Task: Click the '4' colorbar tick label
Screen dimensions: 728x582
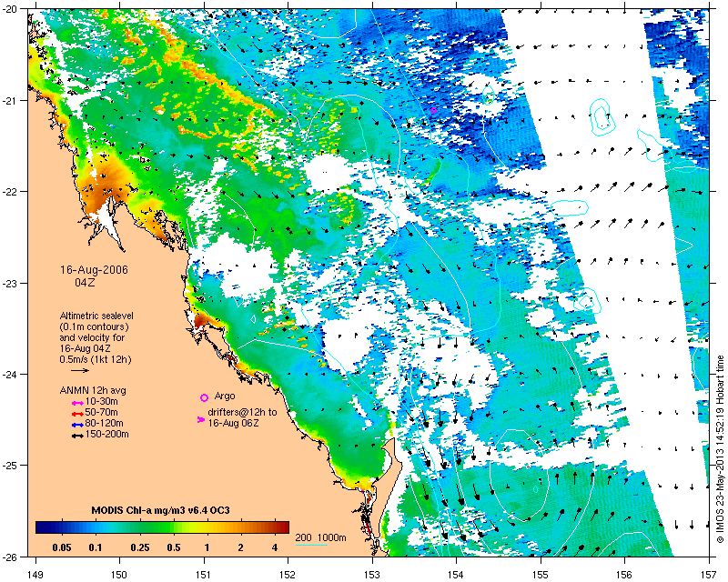Action: 275,547
